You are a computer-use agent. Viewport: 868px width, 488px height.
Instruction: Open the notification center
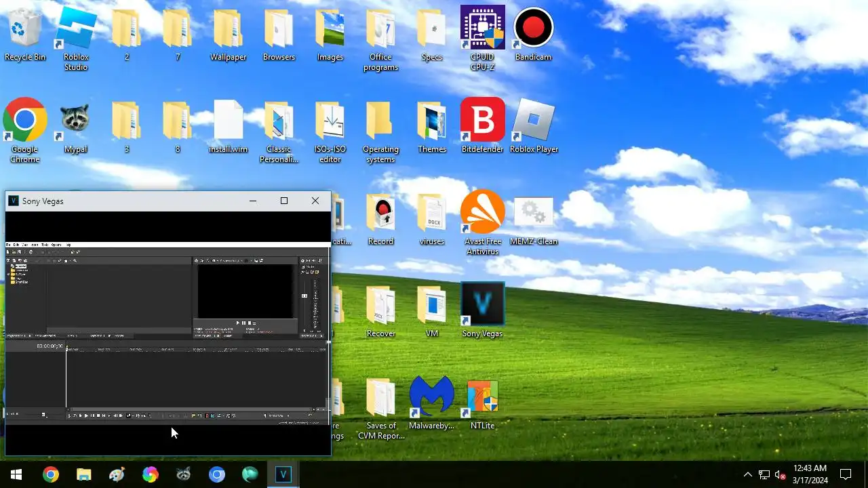coord(846,474)
